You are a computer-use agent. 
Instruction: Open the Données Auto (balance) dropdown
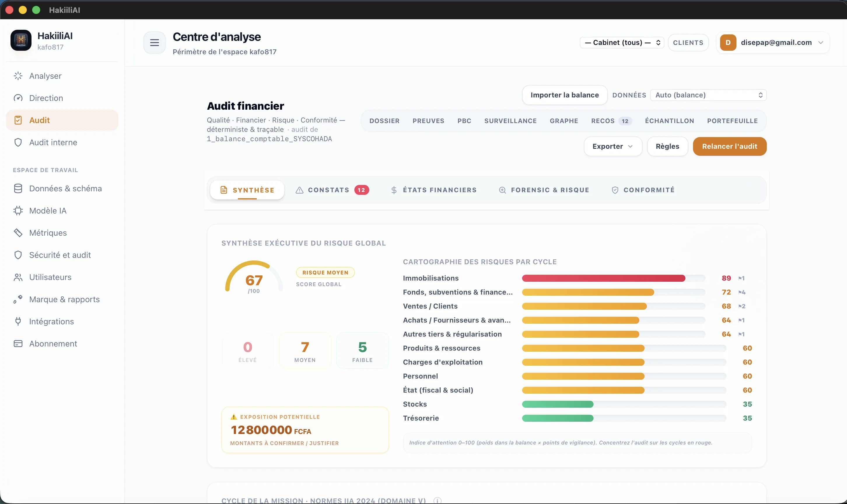click(x=708, y=95)
